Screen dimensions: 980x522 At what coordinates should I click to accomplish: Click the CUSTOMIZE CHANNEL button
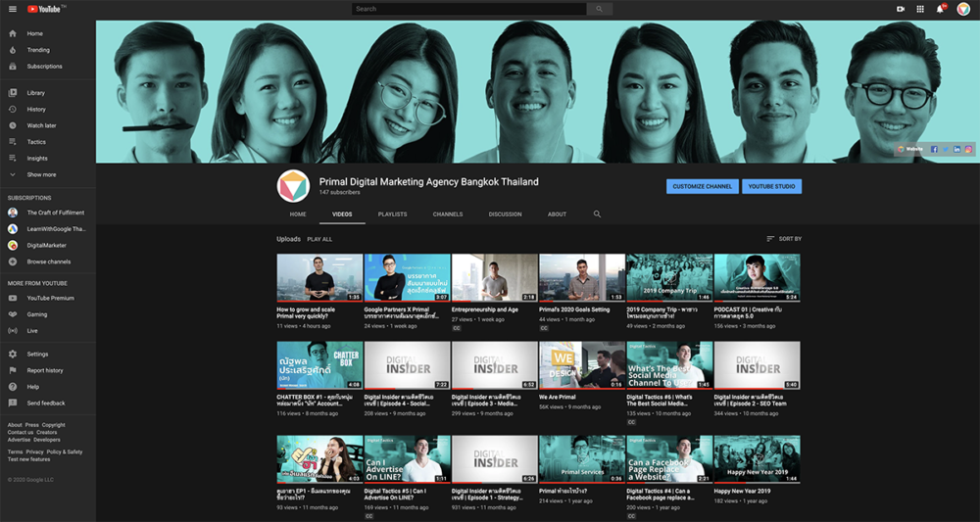(x=703, y=187)
